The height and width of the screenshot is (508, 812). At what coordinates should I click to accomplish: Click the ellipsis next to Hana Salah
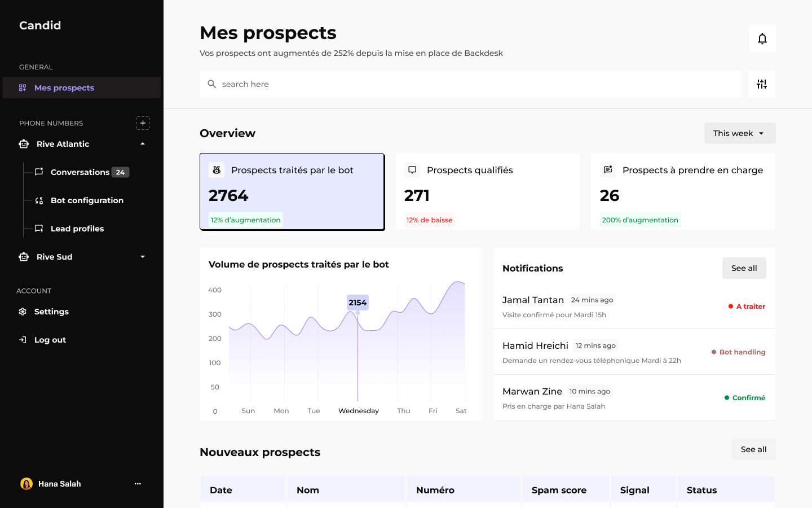(138, 484)
